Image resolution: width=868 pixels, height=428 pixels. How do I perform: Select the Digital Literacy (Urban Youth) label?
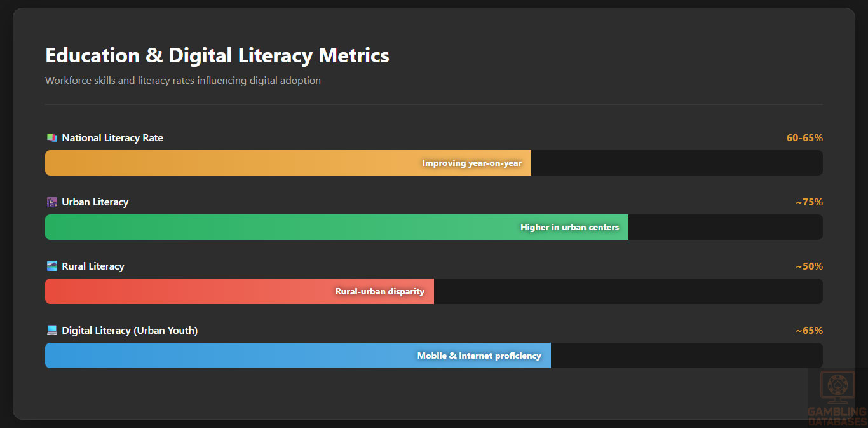pos(130,331)
